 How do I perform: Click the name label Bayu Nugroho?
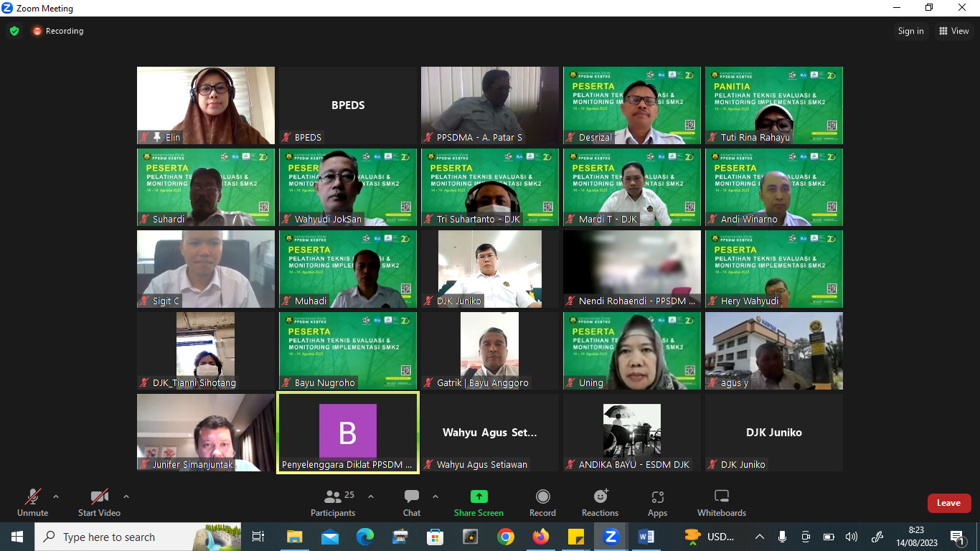(x=325, y=383)
